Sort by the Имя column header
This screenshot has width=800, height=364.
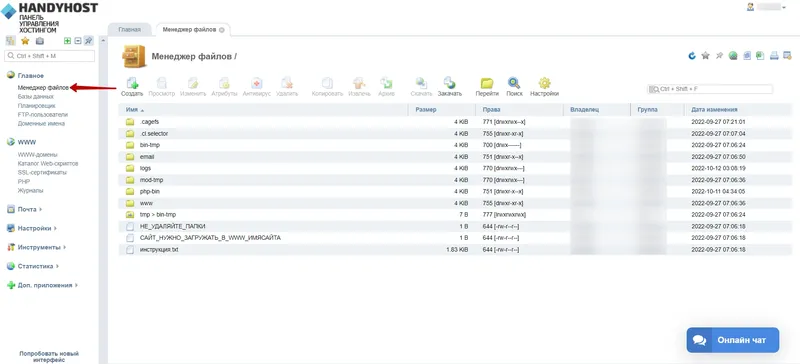coord(263,110)
